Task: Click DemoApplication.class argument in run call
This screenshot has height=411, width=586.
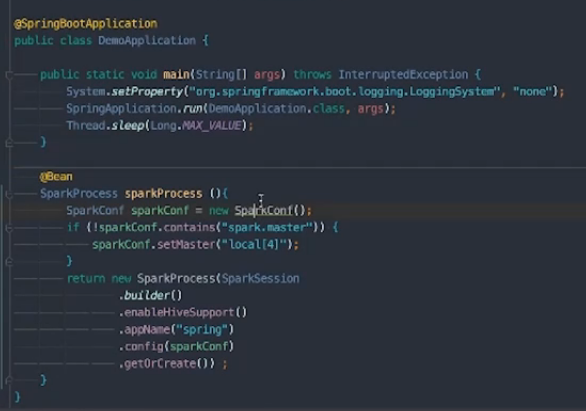Action: point(277,109)
